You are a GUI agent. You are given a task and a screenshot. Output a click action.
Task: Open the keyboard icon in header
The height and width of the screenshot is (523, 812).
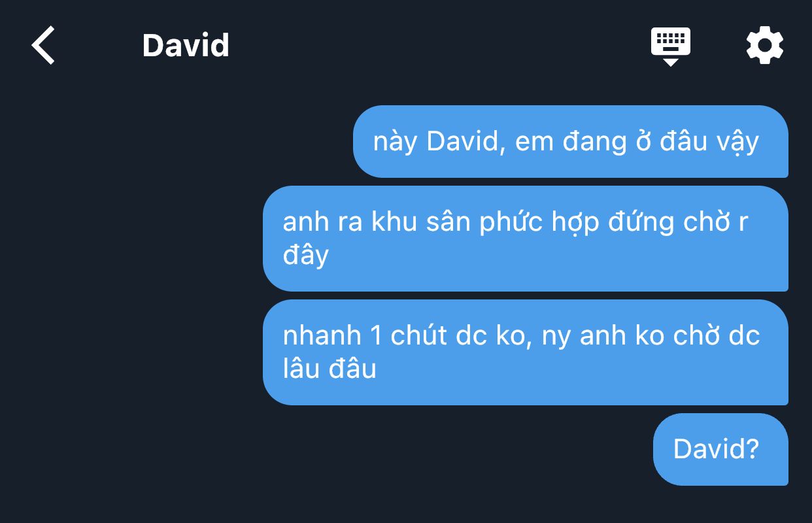(671, 46)
